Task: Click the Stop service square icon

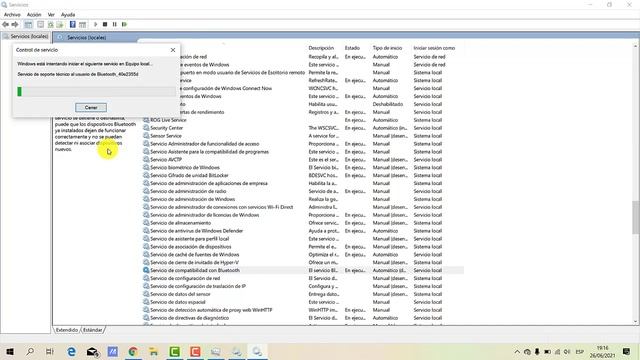Action: [x=105, y=24]
